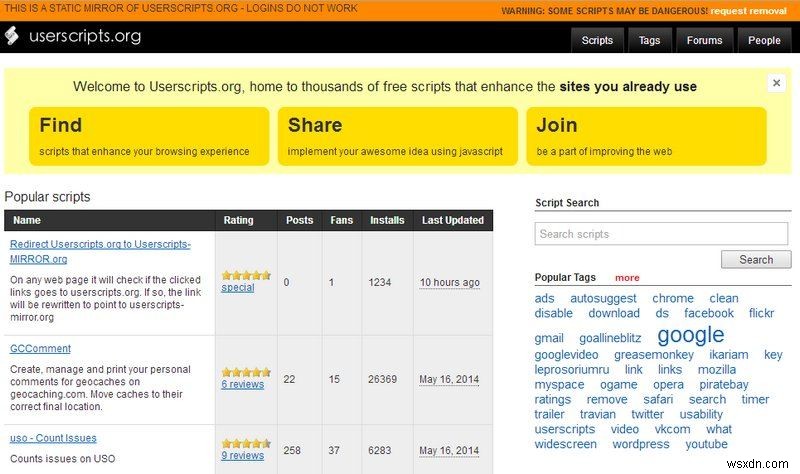Go to the Forums tab
Viewport: 800px width, 474px height.
coord(704,41)
